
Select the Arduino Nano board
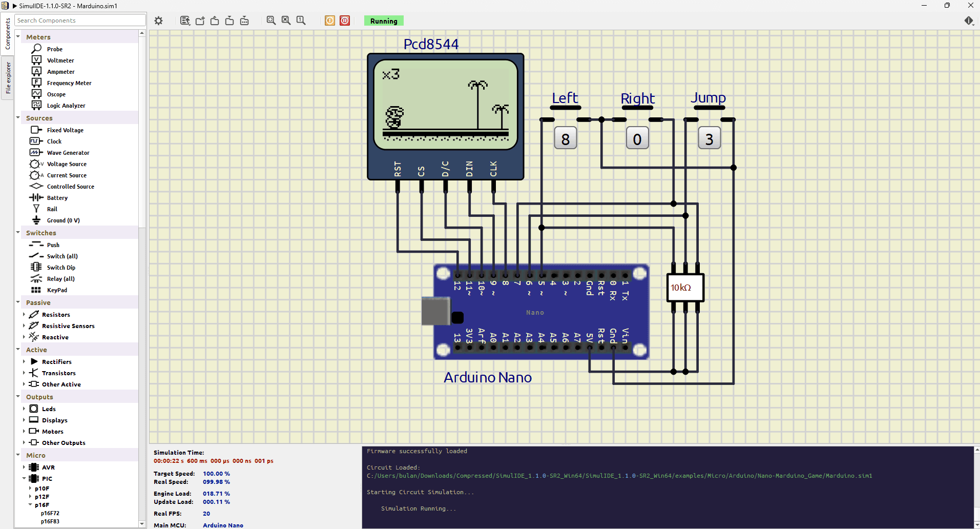click(x=541, y=312)
